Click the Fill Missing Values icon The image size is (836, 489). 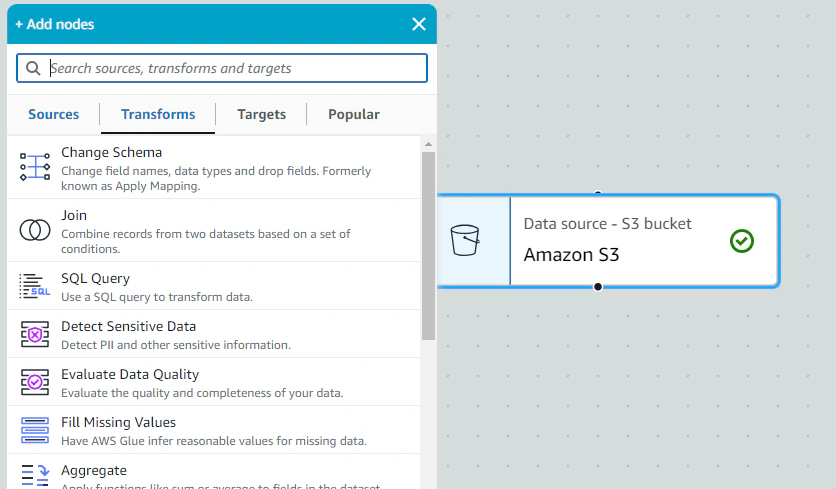coord(35,430)
